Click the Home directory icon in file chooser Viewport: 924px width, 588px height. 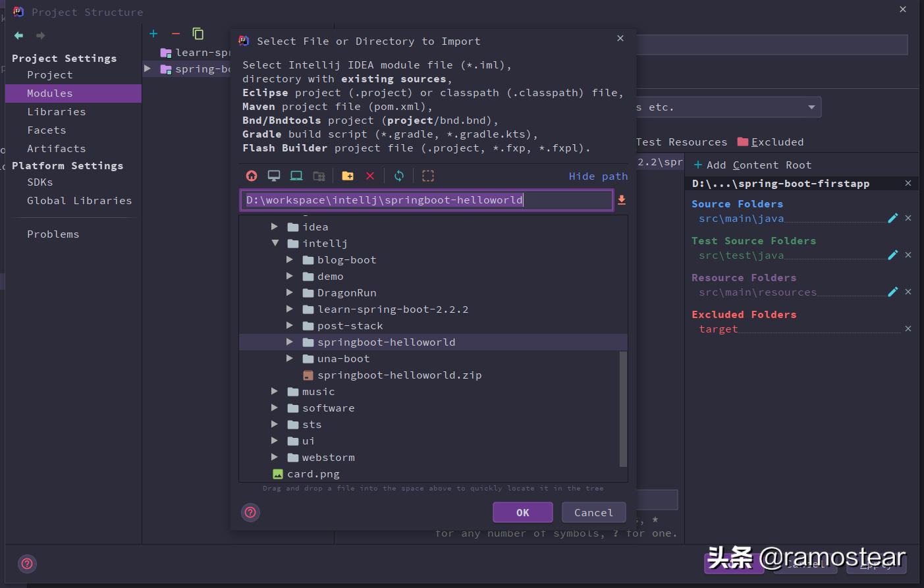pos(252,176)
